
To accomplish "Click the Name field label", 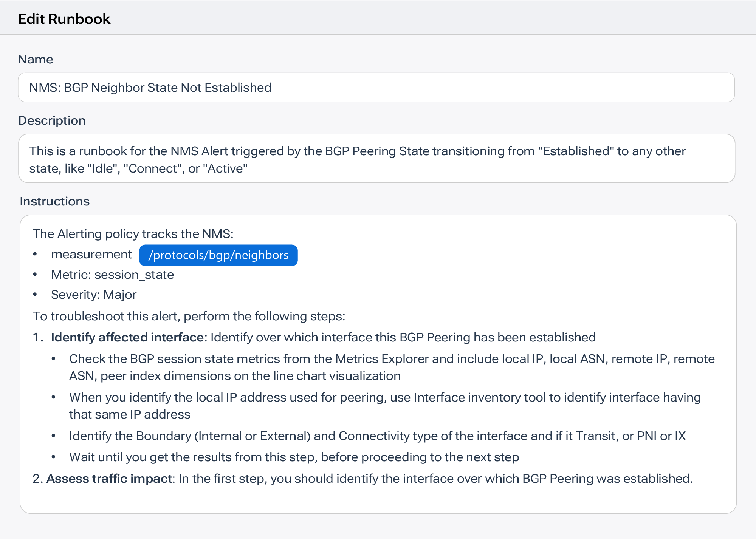I will point(35,59).
